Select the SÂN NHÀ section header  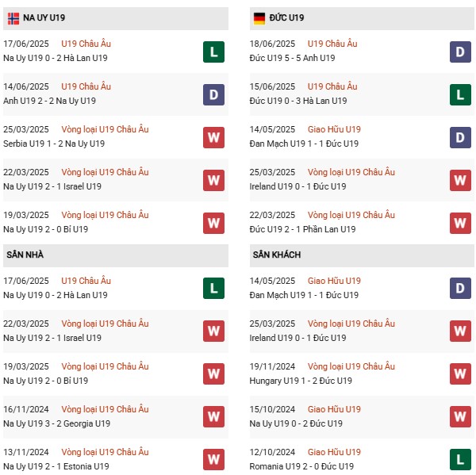point(116,255)
